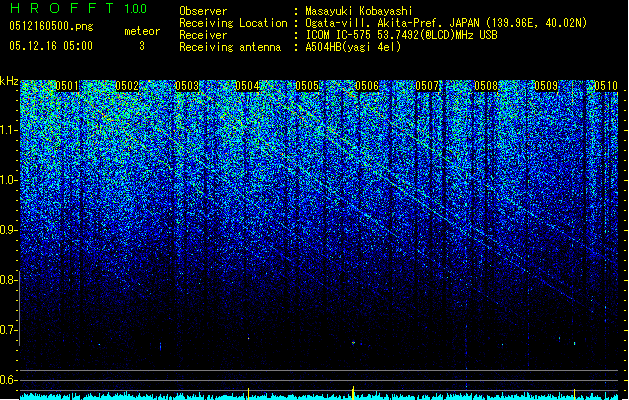Click the 0501 time marker
Screen dimensions: 629x400
[67, 86]
